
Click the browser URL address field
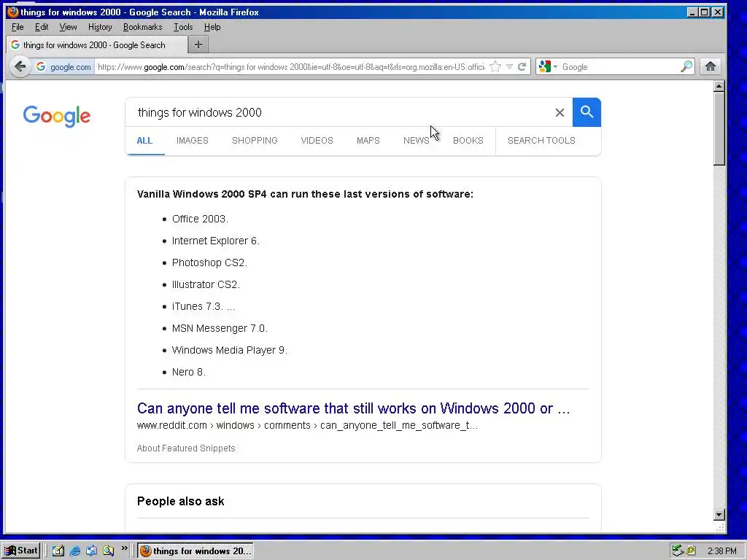(291, 66)
